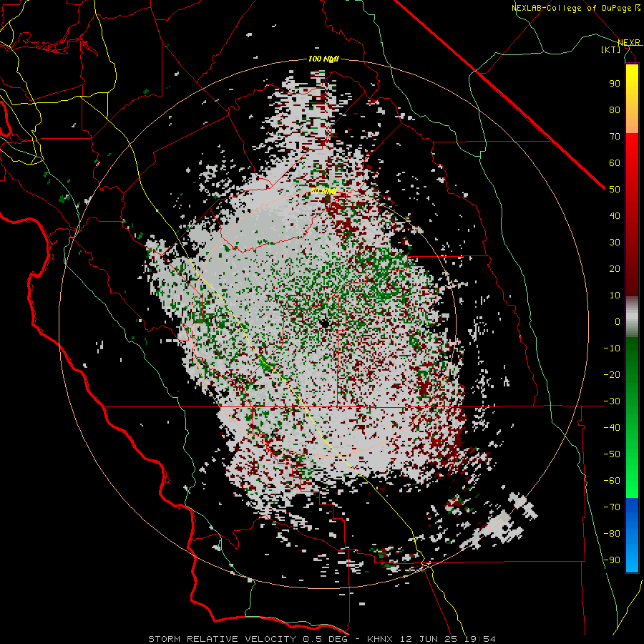Click the -90 value on the velocity scale
Viewport: 644px width, 644px height.
(x=612, y=560)
